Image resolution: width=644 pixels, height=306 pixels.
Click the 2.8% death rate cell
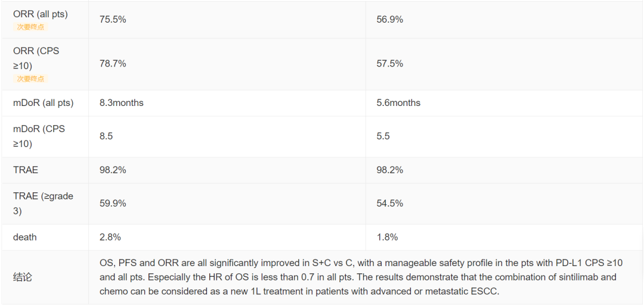click(x=110, y=237)
